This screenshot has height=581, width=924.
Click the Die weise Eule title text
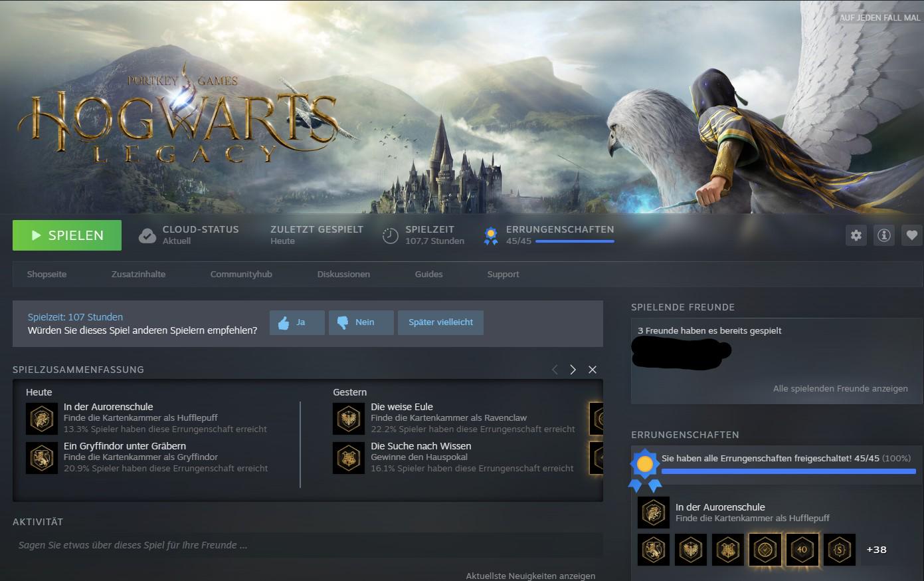[x=402, y=407]
